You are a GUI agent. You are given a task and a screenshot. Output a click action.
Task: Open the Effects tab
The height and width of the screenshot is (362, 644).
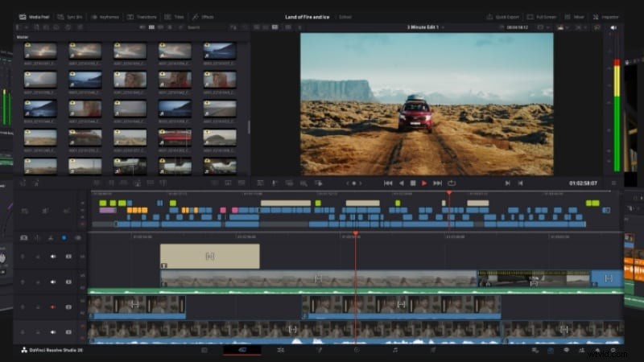coord(203,17)
